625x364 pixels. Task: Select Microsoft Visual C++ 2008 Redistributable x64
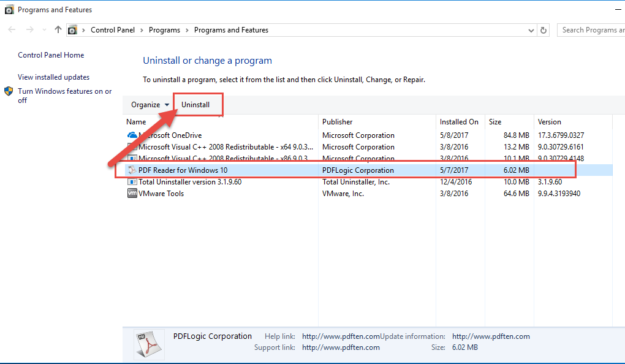click(225, 146)
